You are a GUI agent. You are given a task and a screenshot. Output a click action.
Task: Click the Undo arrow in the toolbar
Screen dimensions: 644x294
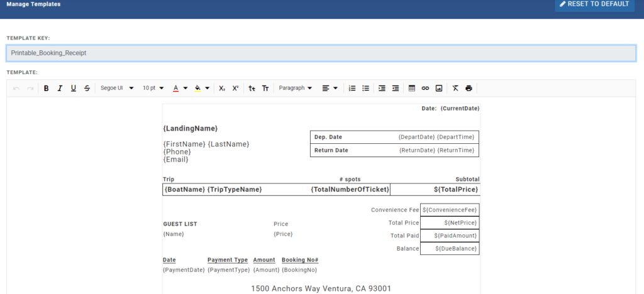[x=16, y=88]
